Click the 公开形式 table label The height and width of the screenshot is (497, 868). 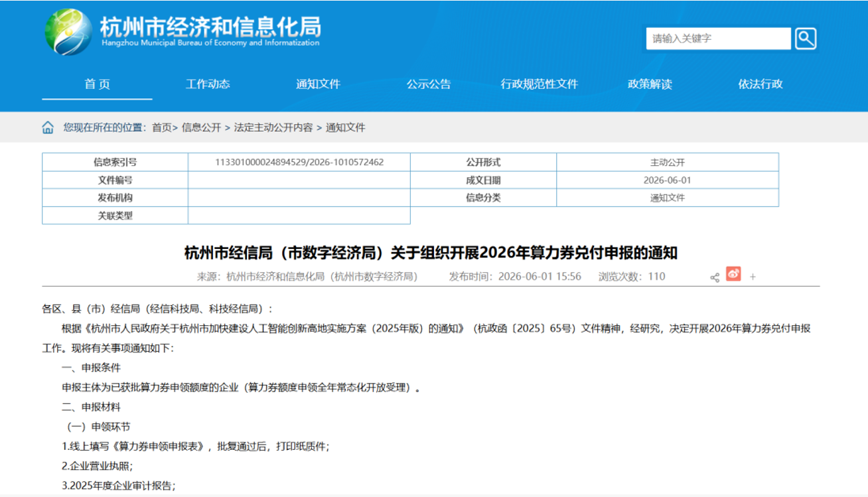point(483,162)
